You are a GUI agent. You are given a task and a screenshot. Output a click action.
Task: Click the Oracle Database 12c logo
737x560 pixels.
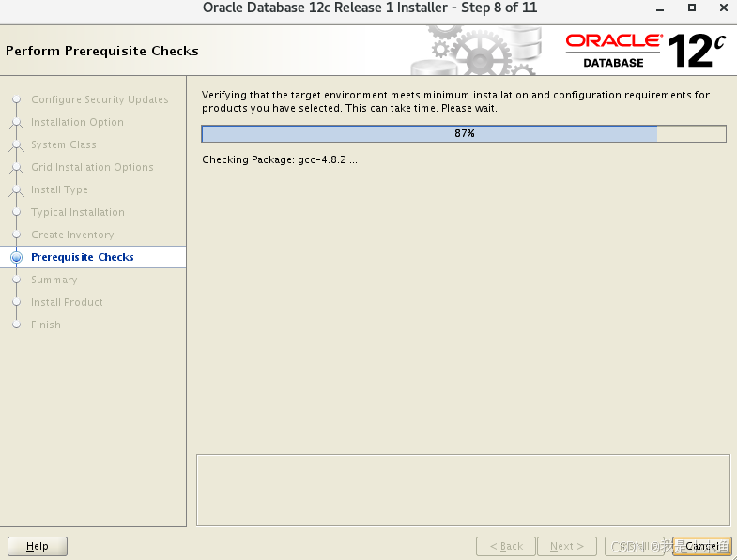tap(646, 51)
